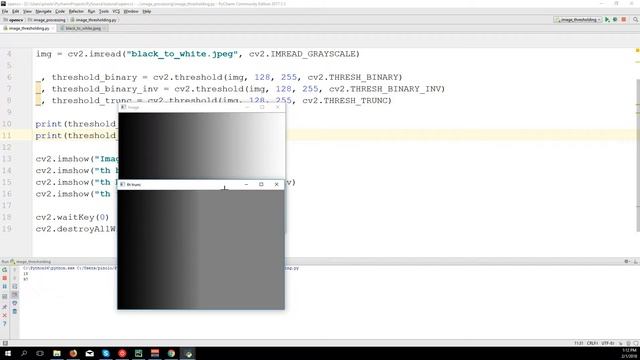
Task: Open Run panel settings gear
Action: point(627,262)
